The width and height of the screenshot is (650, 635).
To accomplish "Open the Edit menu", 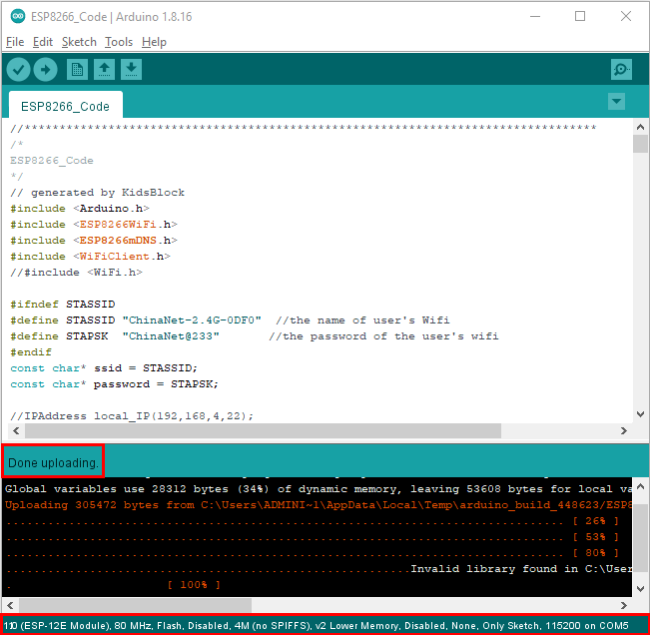I will (43, 42).
